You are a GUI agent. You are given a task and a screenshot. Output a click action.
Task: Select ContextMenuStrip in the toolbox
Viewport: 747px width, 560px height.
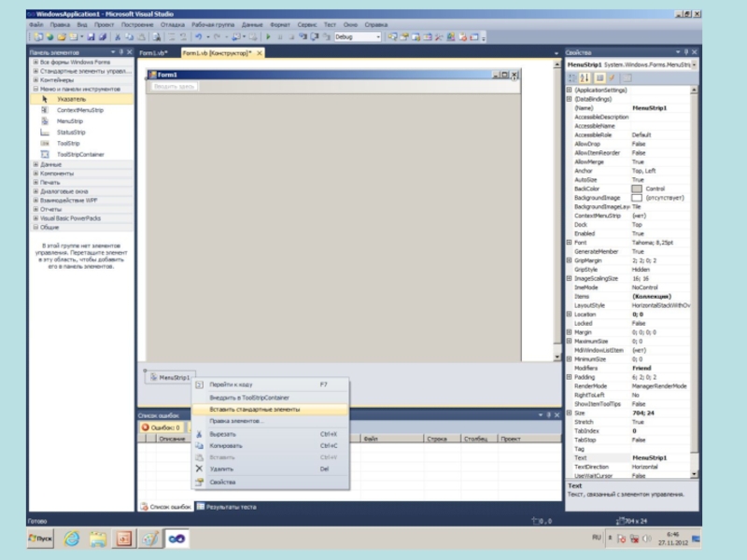(x=79, y=110)
